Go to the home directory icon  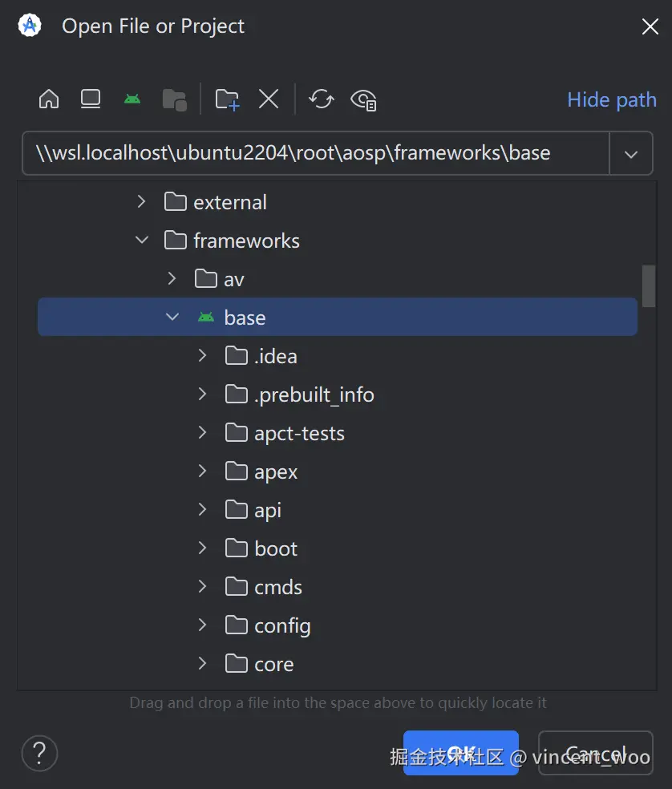(x=49, y=99)
